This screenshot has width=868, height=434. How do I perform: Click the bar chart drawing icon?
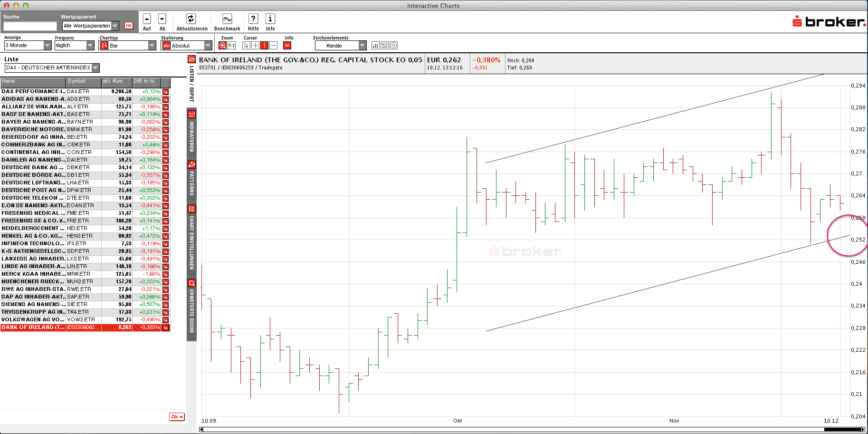[375, 46]
